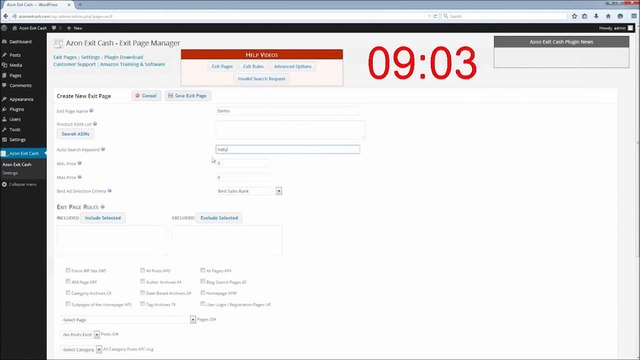
Task: Check the All Pages checkbox
Action: pyautogui.click(x=202, y=270)
